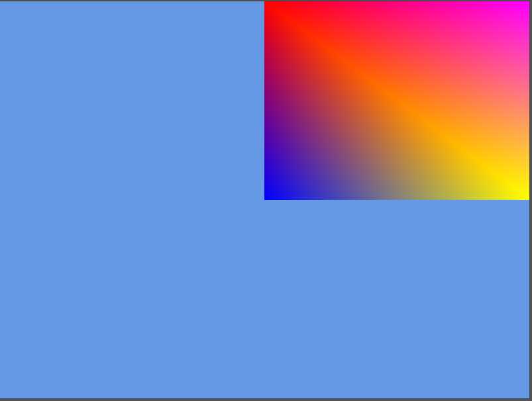Click the gradient rectangle's center

point(397,100)
